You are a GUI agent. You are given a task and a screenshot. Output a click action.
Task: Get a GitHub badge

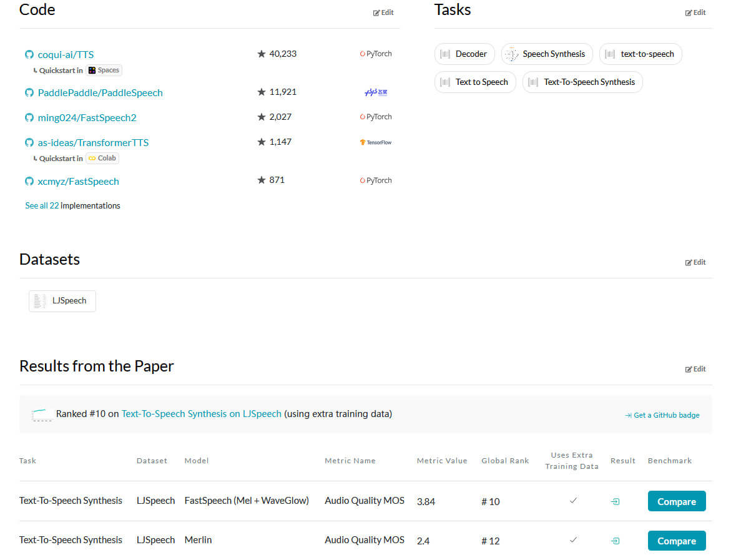662,415
